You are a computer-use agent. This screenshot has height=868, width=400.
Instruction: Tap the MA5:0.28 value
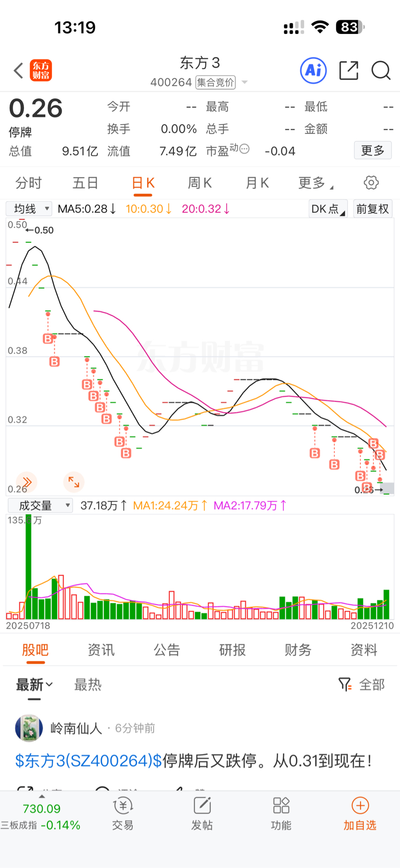pyautogui.click(x=87, y=209)
